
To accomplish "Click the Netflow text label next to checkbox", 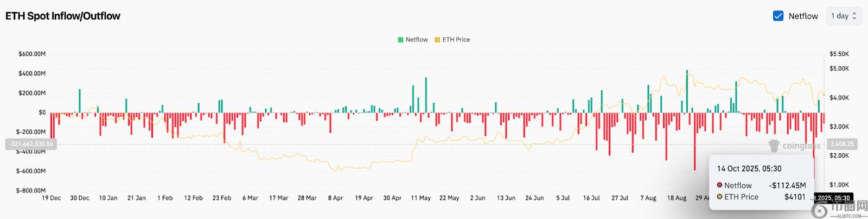I will click(x=803, y=16).
